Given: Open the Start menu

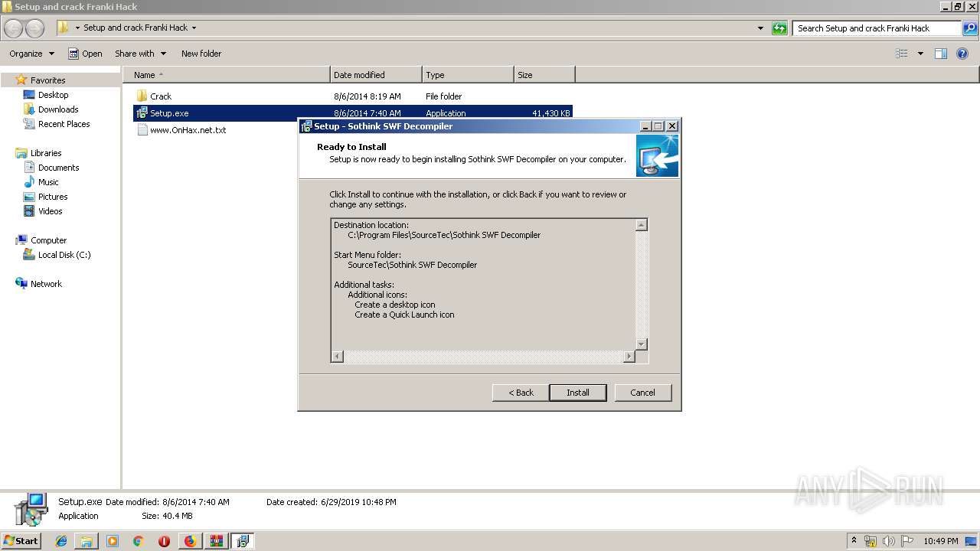Looking at the screenshot, I should 21,541.
